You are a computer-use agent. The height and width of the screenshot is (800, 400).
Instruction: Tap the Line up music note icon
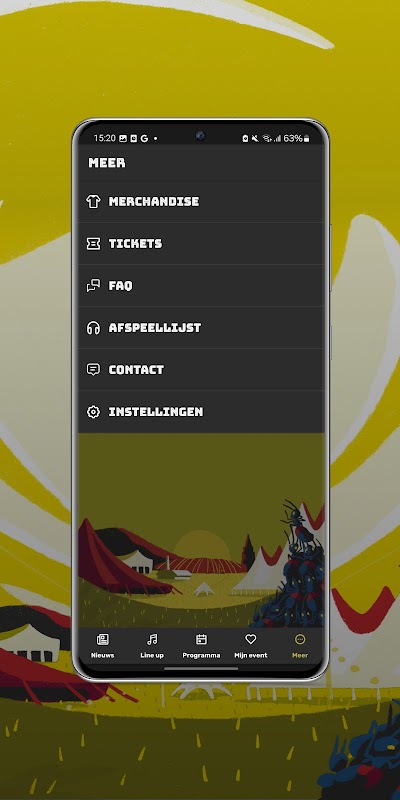[152, 639]
